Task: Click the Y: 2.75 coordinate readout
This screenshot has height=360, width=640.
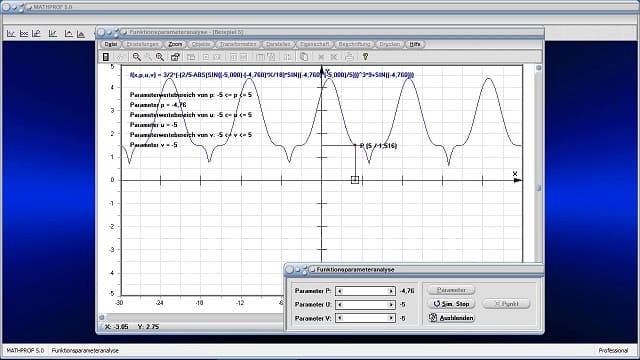Action: (x=148, y=327)
